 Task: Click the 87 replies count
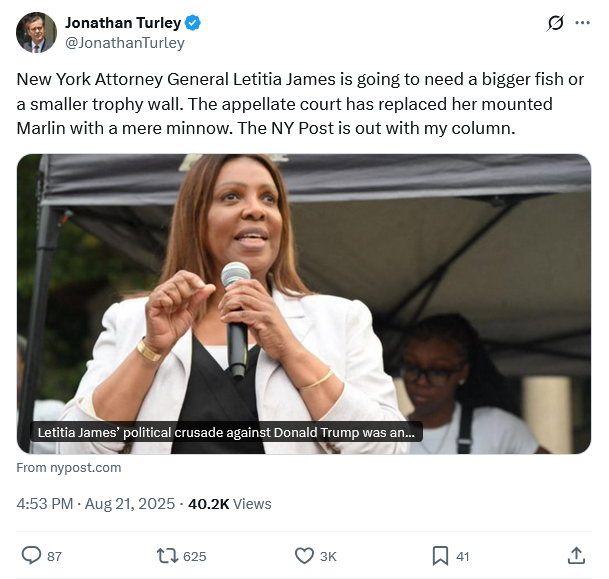(54, 556)
